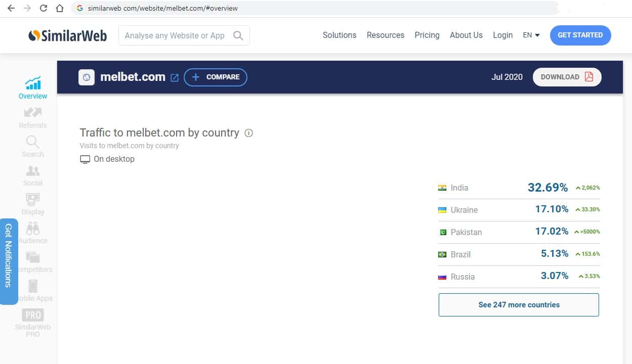
Task: Open the Resources menu
Action: tap(386, 35)
